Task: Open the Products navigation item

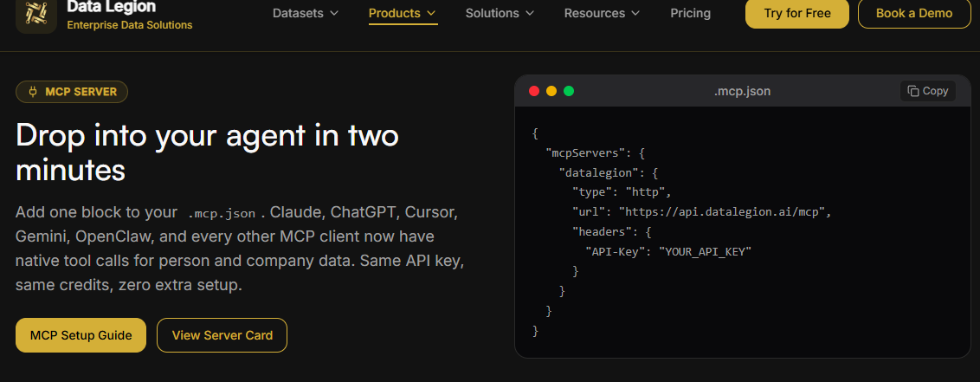Action: click(x=403, y=13)
